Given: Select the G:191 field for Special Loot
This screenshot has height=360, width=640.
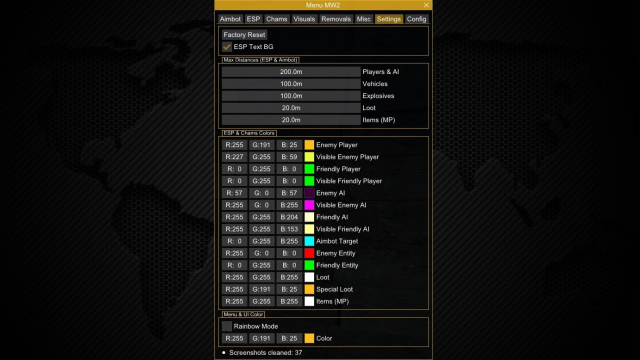Looking at the screenshot, I should (x=262, y=289).
